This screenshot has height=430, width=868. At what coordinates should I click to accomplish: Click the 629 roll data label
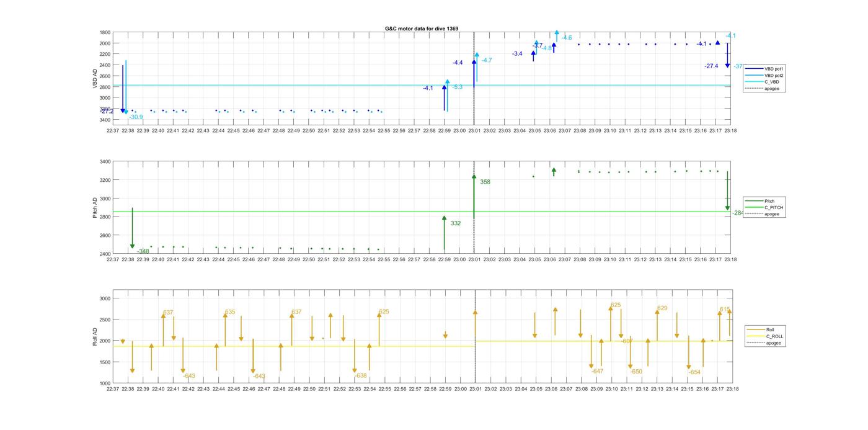coord(662,308)
